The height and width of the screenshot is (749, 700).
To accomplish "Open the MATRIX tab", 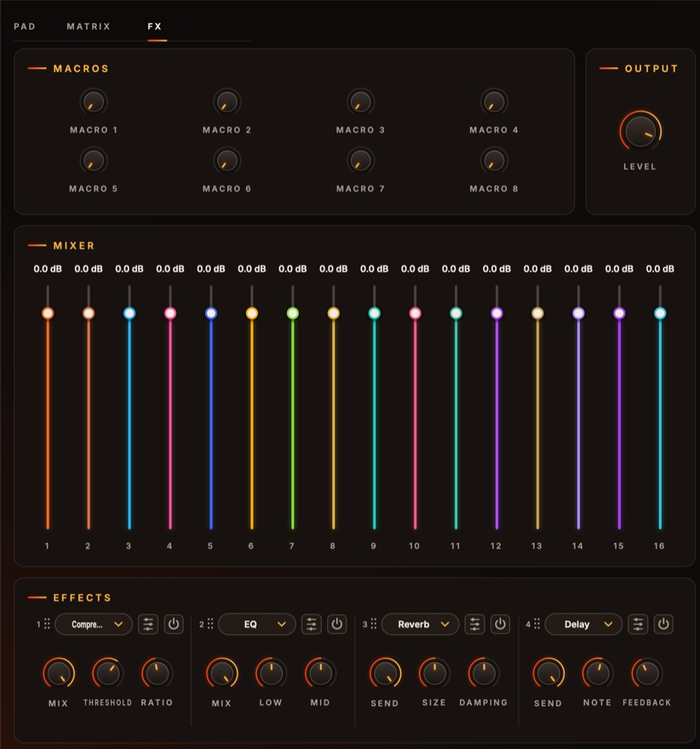I will [x=89, y=26].
